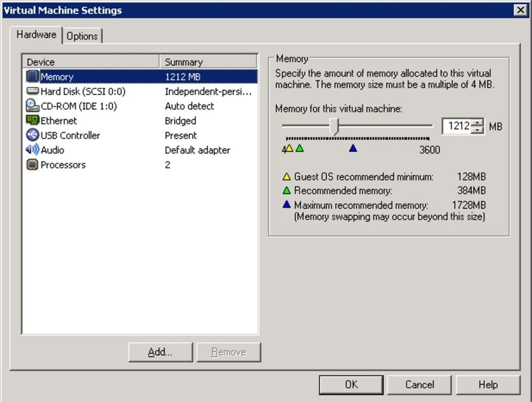The image size is (532, 402).
Task: Click the Add... button
Action: pyautogui.click(x=161, y=352)
